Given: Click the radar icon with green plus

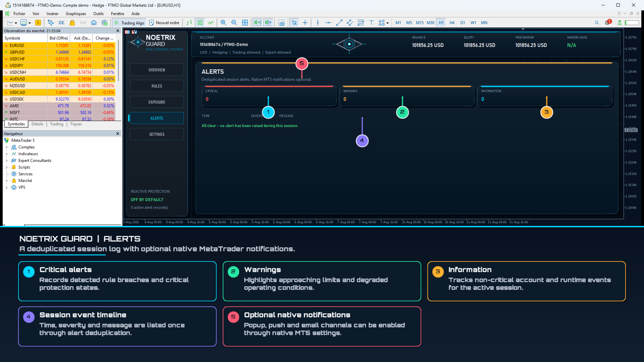Looking at the screenshot, I should (x=105, y=23).
